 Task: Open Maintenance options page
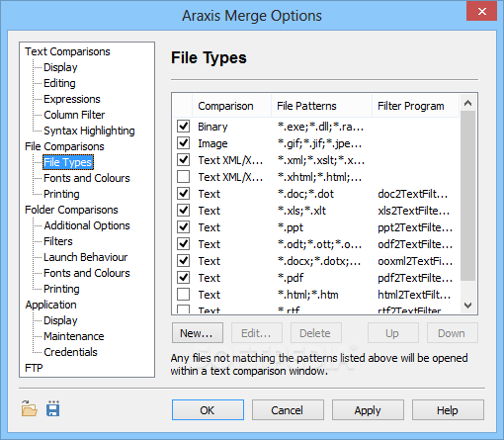pos(74,336)
